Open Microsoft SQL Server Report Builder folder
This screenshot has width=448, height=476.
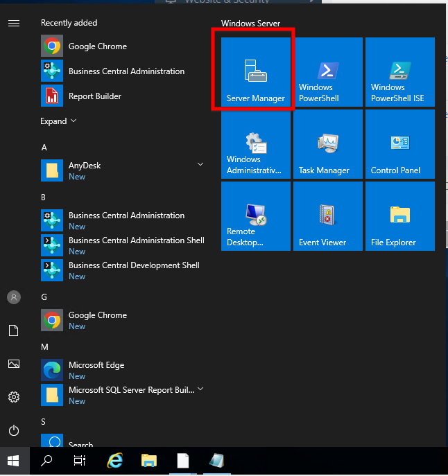click(x=123, y=395)
